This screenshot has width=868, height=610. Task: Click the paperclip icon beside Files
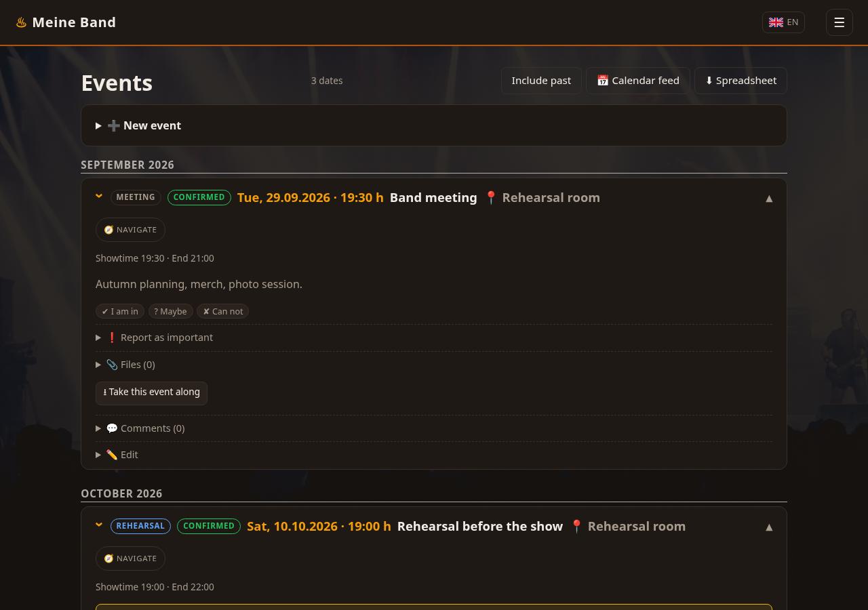pos(112,365)
